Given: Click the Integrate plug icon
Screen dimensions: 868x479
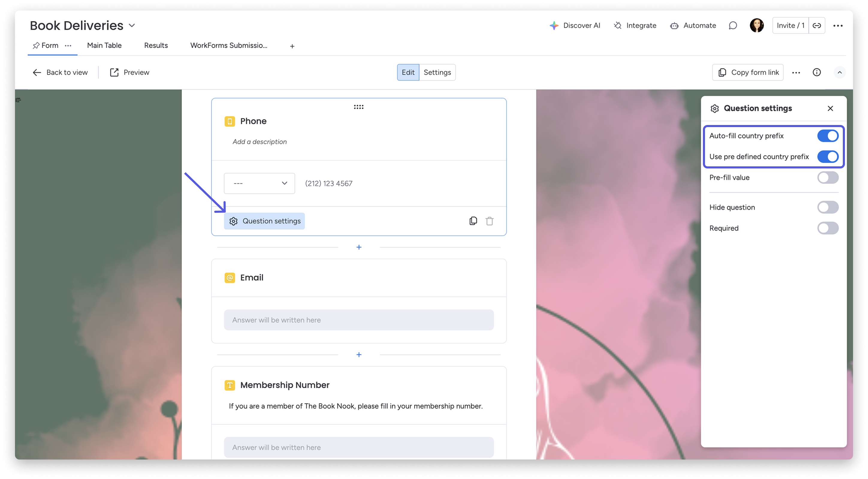Looking at the screenshot, I should [x=617, y=25].
